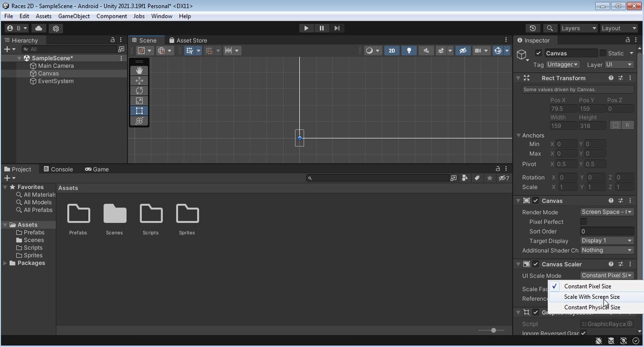Screen dimensions: 644x347
Task: Toggle the Canvas object active checkbox
Action: [538, 53]
